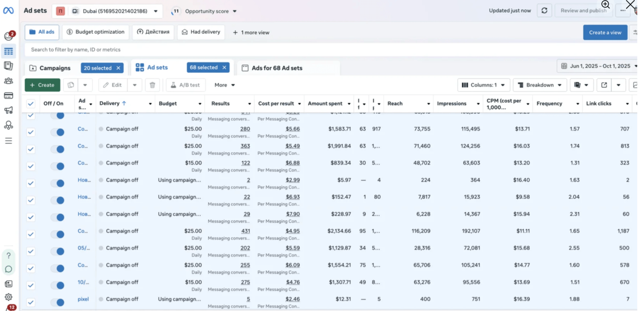
Task: Click the help question mark icon
Action: click(8, 255)
